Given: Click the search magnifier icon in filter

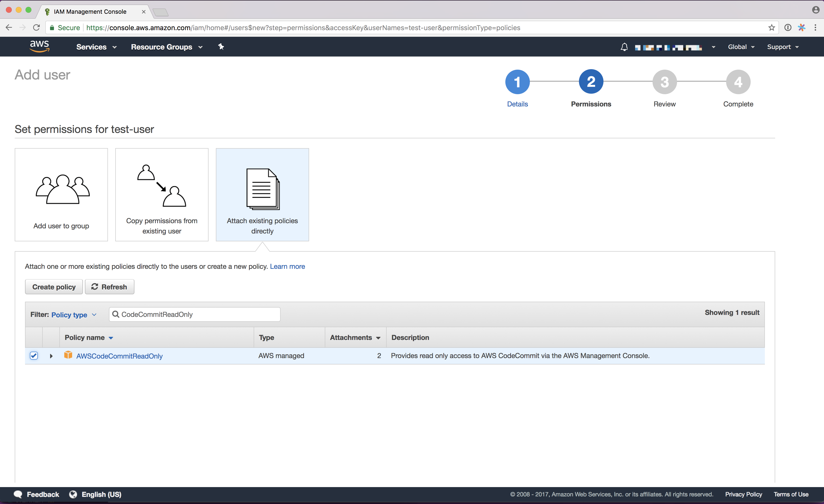Looking at the screenshot, I should tap(116, 314).
